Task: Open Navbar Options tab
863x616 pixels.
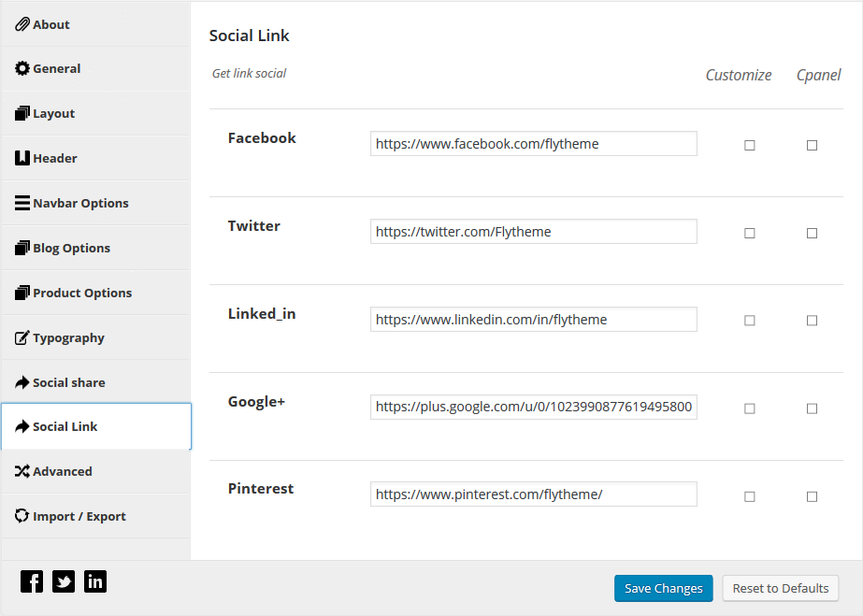Action: (x=95, y=203)
